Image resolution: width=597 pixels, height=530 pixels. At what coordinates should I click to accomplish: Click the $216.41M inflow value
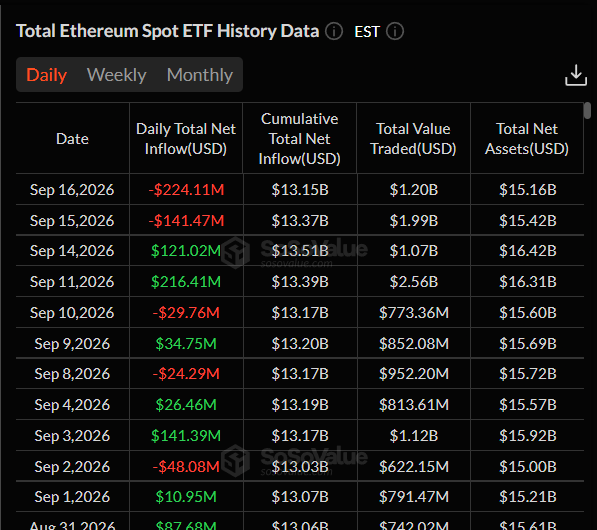pyautogui.click(x=186, y=282)
